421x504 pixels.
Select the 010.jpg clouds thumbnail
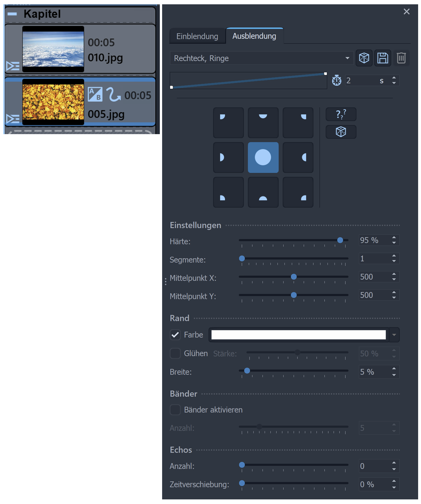coord(53,49)
